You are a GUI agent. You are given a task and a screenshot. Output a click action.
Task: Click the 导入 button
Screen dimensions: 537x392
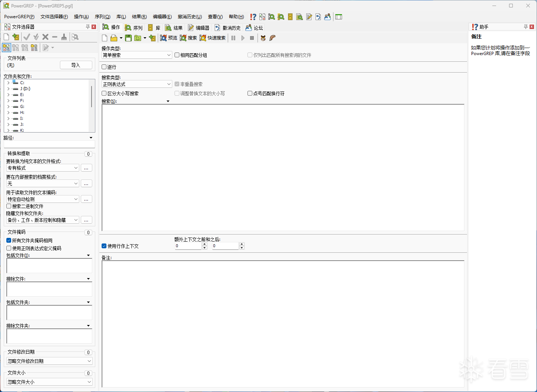click(x=76, y=65)
